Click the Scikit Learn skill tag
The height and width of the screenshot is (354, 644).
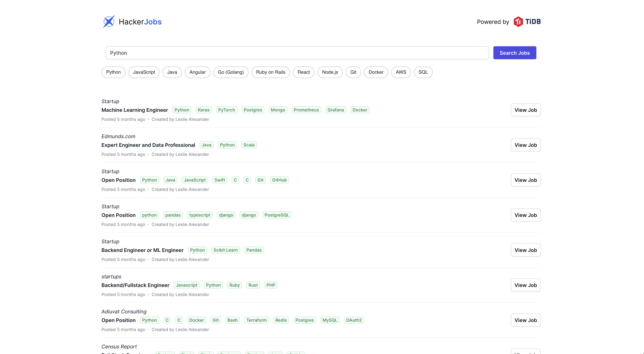[x=225, y=250]
